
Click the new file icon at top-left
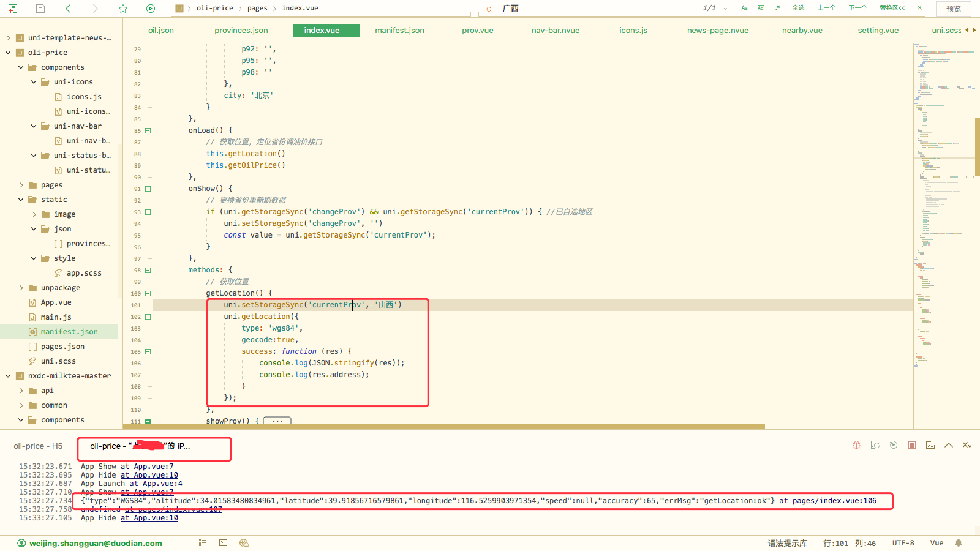pyautogui.click(x=13, y=8)
